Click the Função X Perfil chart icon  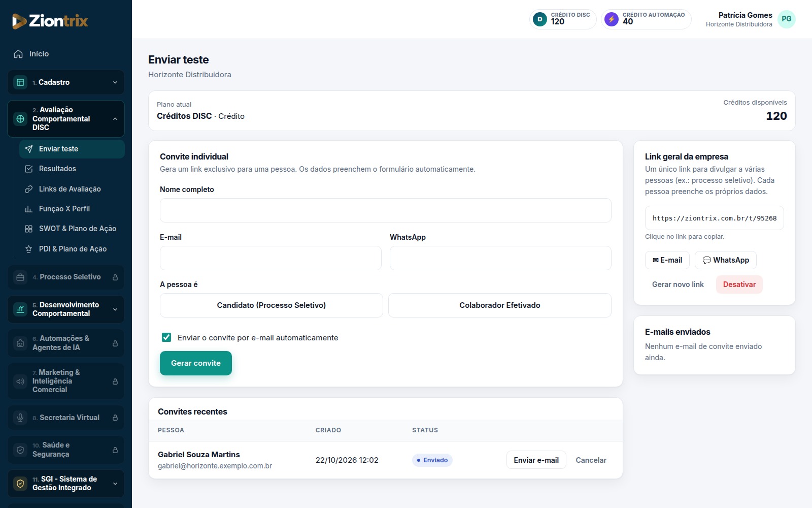pyautogui.click(x=29, y=209)
